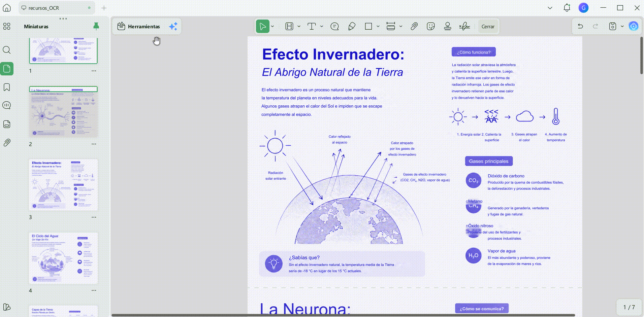The image size is (644, 317).
Task: Click the ¿Cómo funciona? label
Action: point(474,52)
